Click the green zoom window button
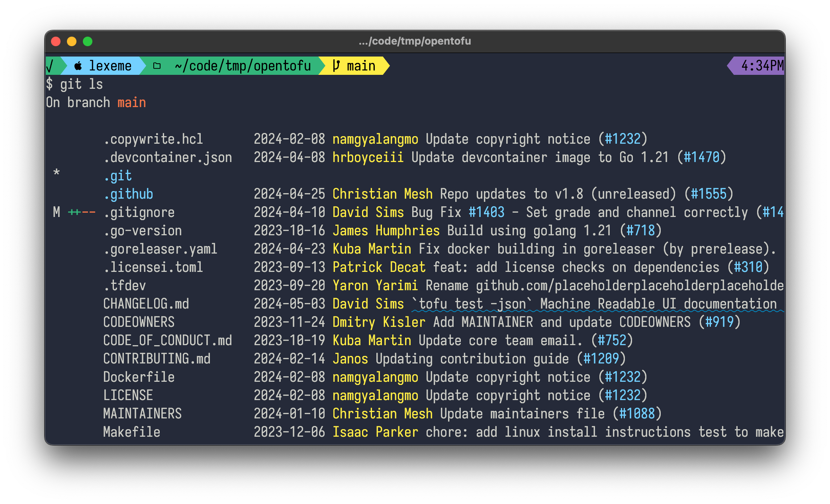Image resolution: width=830 pixels, height=504 pixels. click(88, 41)
